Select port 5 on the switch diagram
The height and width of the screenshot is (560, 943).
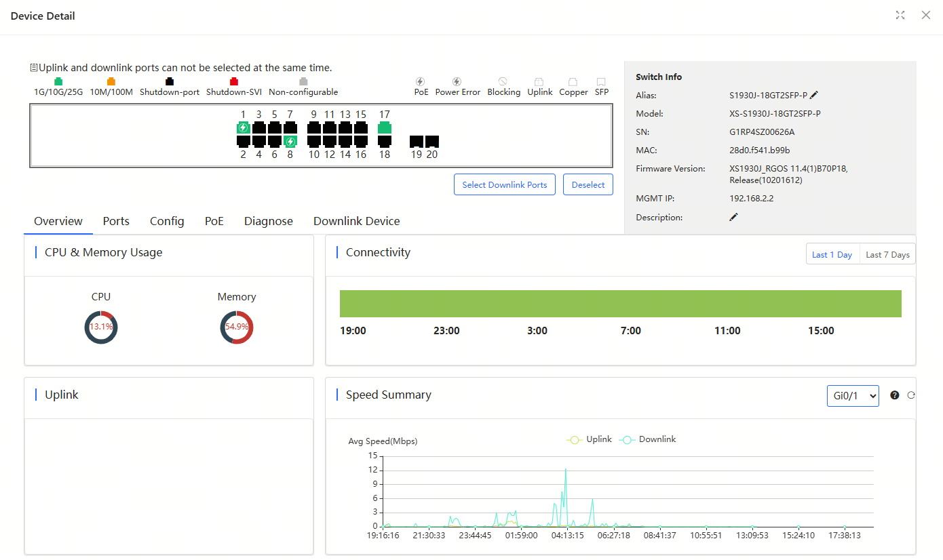point(274,127)
